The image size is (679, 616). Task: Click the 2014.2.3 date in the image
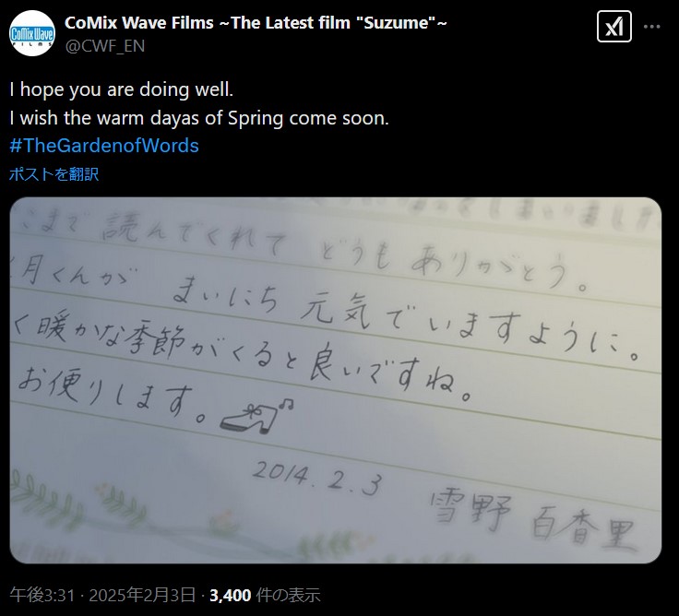coord(317,478)
